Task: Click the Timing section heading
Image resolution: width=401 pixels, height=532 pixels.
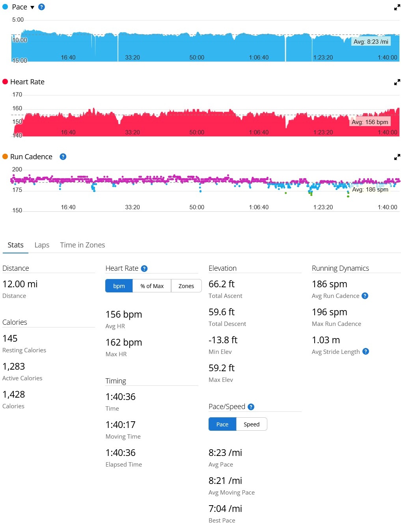Action: point(116,381)
